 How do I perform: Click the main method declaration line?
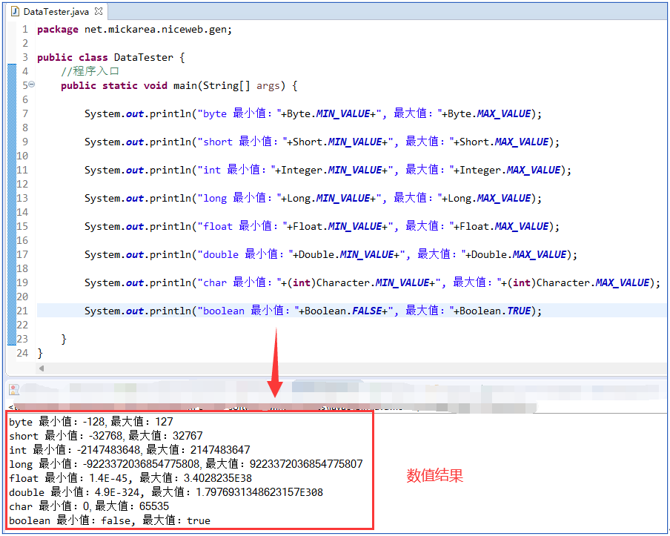pos(179,86)
